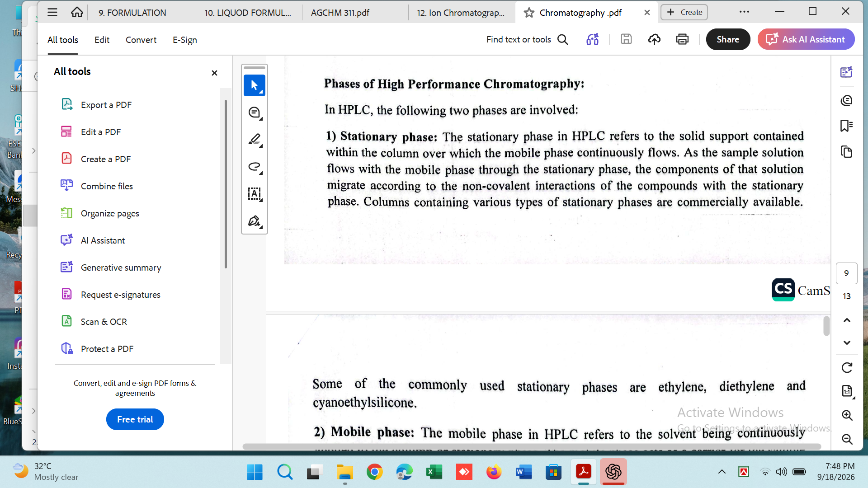This screenshot has height=488, width=868.
Task: Show hidden icons in the system tray
Action: coord(722,472)
